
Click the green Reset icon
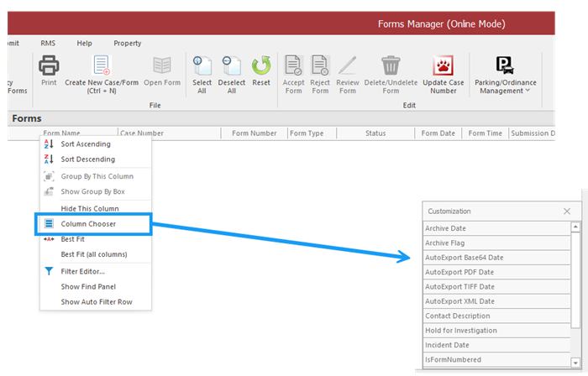click(x=261, y=66)
